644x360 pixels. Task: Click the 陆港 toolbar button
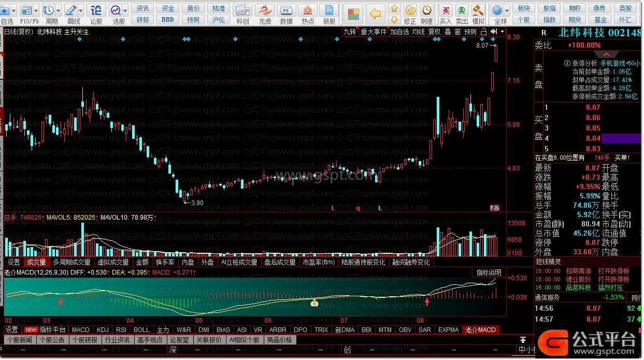(x=219, y=8)
